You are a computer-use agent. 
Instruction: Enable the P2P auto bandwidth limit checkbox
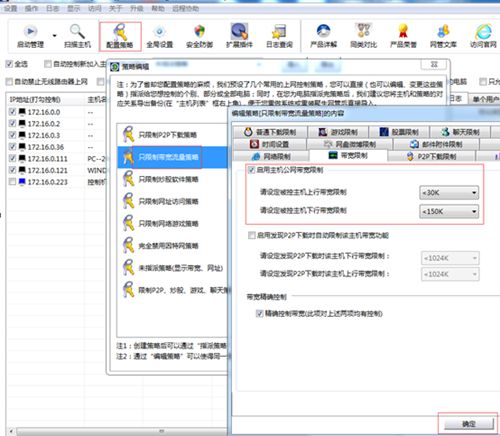[252, 236]
